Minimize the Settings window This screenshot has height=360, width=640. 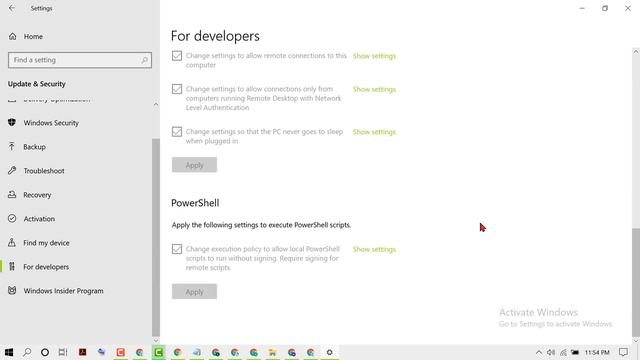click(582, 8)
